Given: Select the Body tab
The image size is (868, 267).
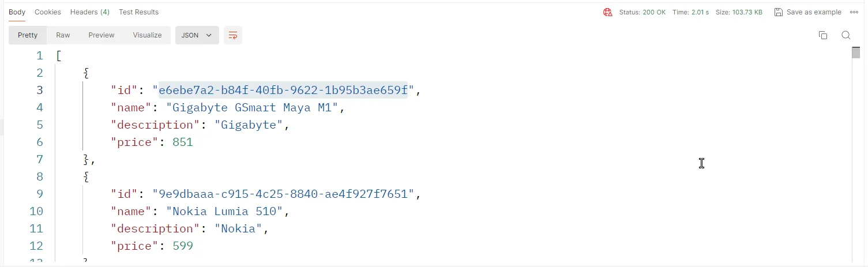Looking at the screenshot, I should click(17, 12).
